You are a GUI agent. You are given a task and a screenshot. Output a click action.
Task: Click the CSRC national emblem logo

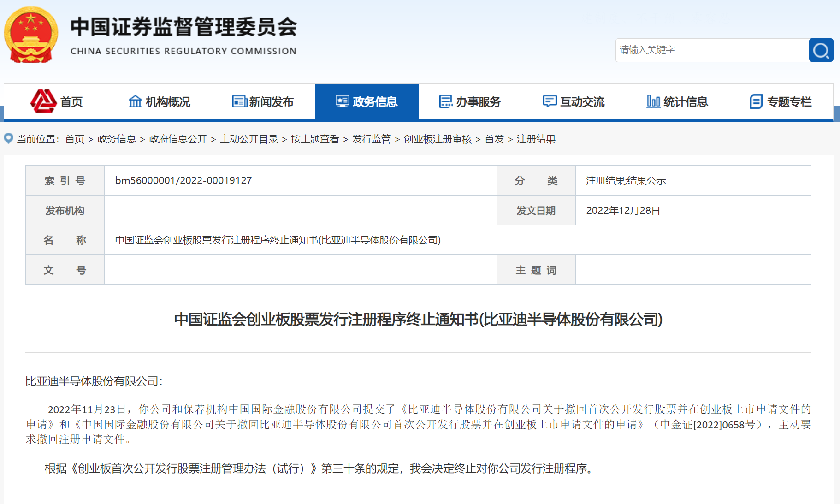31,35
